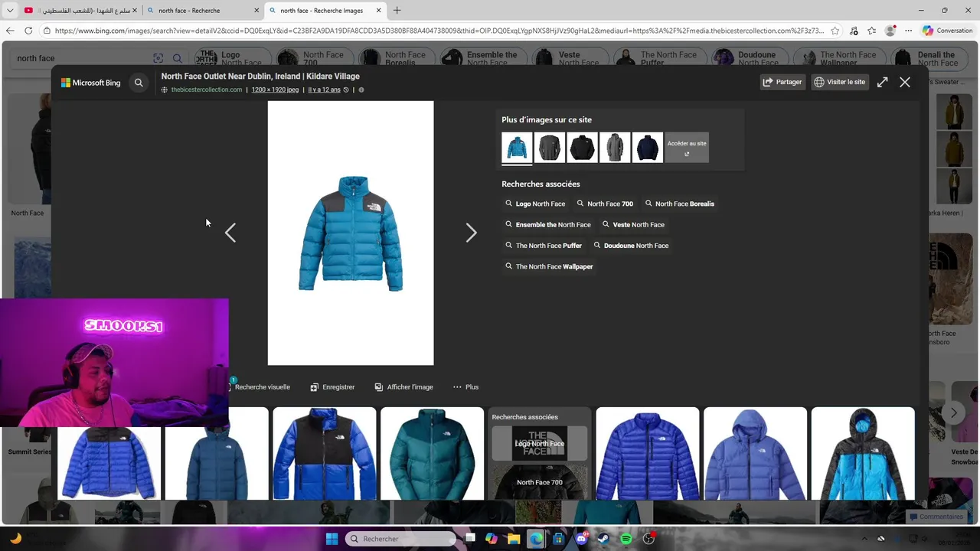Open File Explorer from the taskbar
980x551 pixels.
click(x=514, y=539)
